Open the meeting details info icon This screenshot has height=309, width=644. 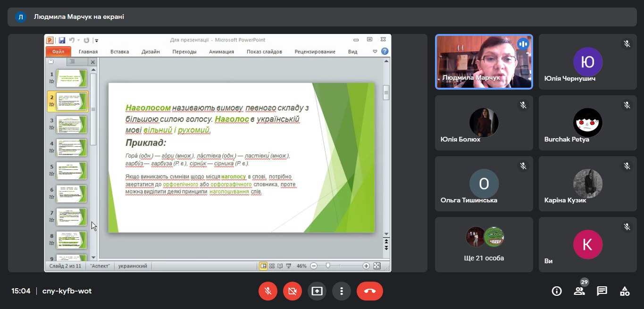point(557,291)
